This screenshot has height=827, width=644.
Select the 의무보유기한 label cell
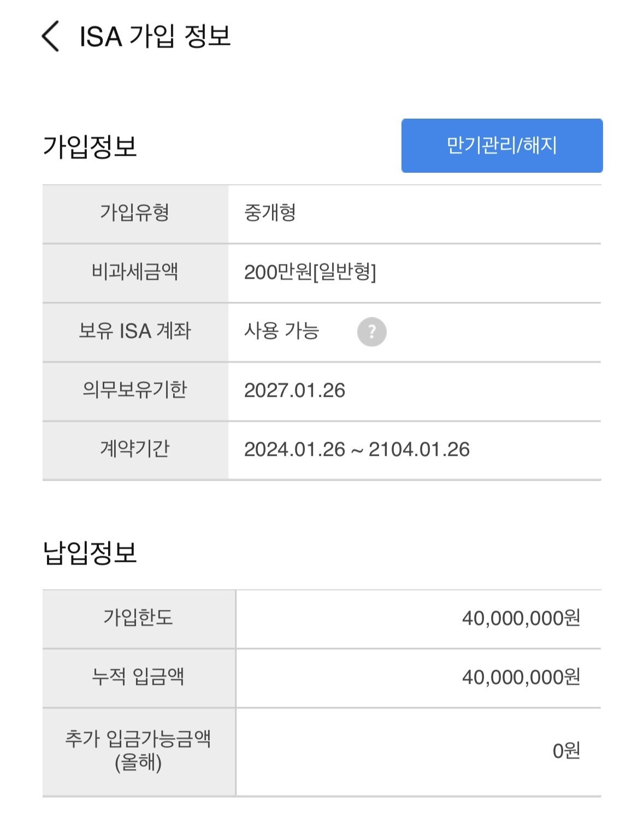pyautogui.click(x=135, y=391)
